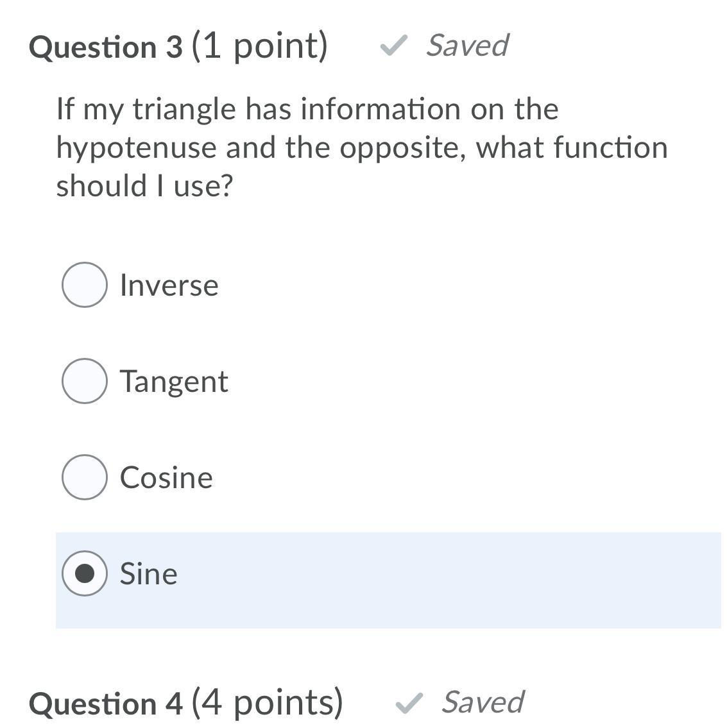
Task: Click the word "triangle" in the question
Action: (x=184, y=110)
